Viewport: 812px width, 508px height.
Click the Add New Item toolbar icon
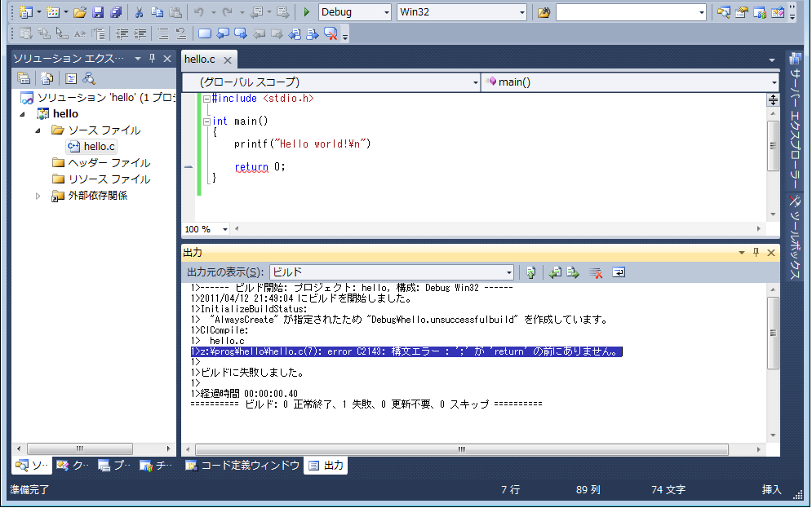(x=53, y=12)
